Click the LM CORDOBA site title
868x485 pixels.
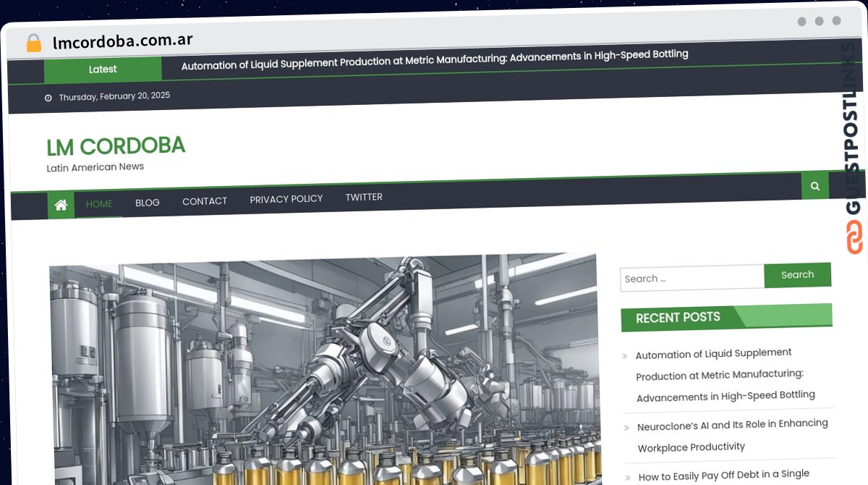tap(116, 146)
